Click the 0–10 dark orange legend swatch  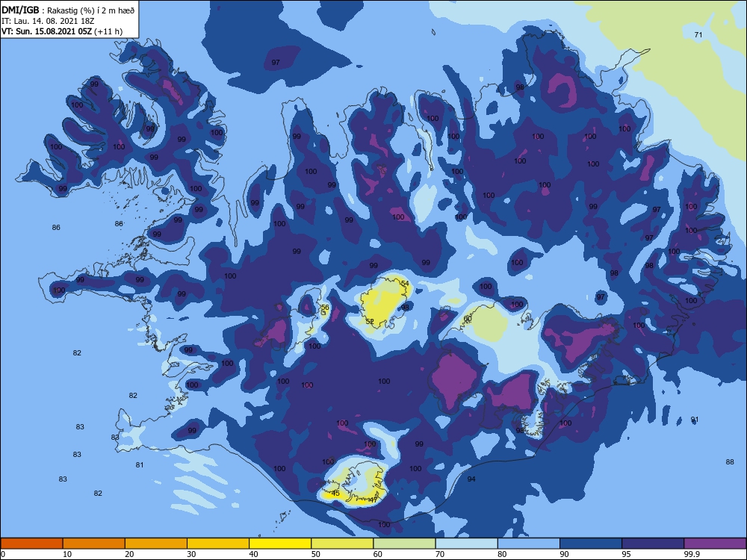[x=31, y=544]
